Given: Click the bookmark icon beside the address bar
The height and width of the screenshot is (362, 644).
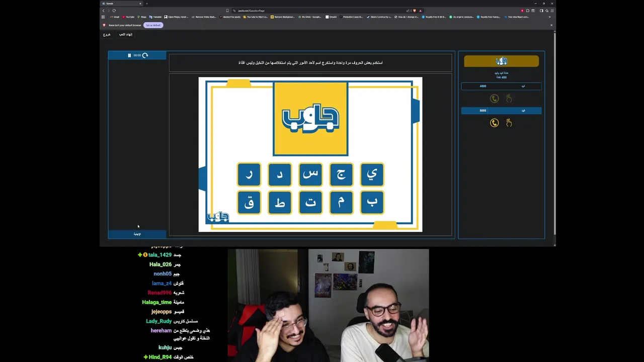Looking at the screenshot, I should point(227,11).
